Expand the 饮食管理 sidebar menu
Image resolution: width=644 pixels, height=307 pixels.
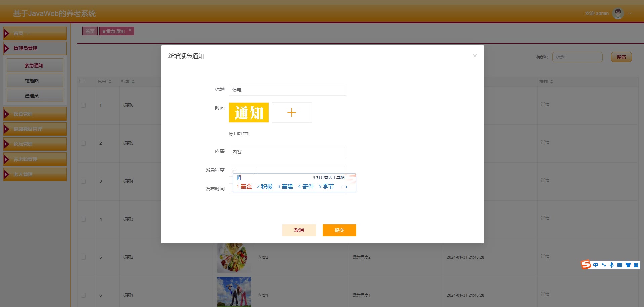point(35,114)
